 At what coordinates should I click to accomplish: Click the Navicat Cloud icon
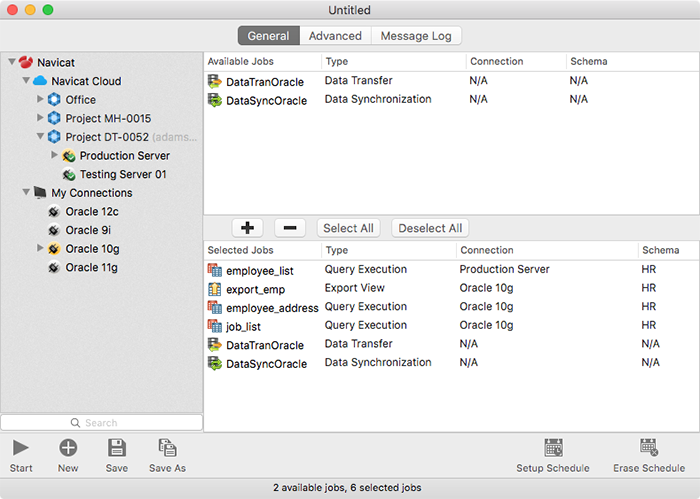click(x=40, y=81)
